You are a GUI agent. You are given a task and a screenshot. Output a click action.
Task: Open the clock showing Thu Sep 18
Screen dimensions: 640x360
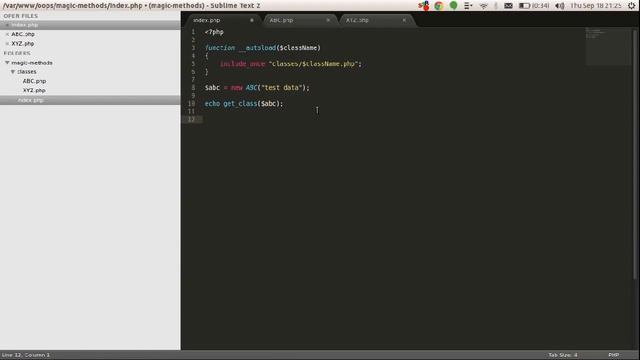596,6
